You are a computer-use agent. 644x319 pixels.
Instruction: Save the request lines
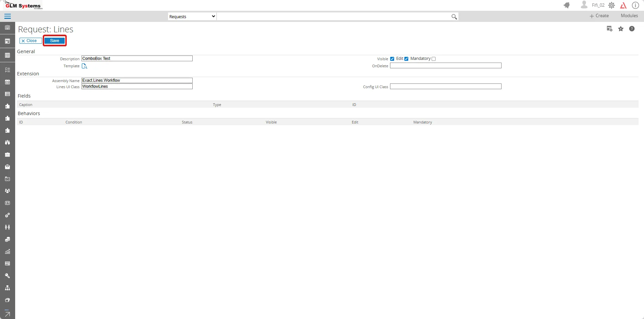coord(55,41)
